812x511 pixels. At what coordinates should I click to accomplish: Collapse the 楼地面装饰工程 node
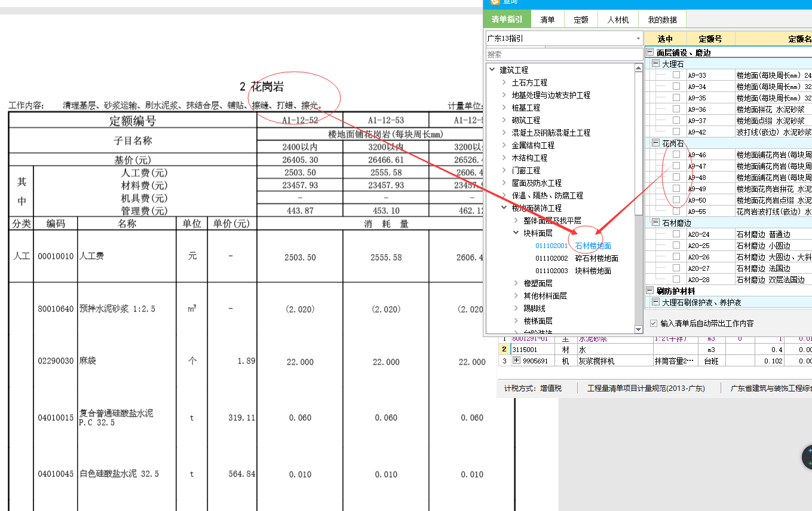504,208
